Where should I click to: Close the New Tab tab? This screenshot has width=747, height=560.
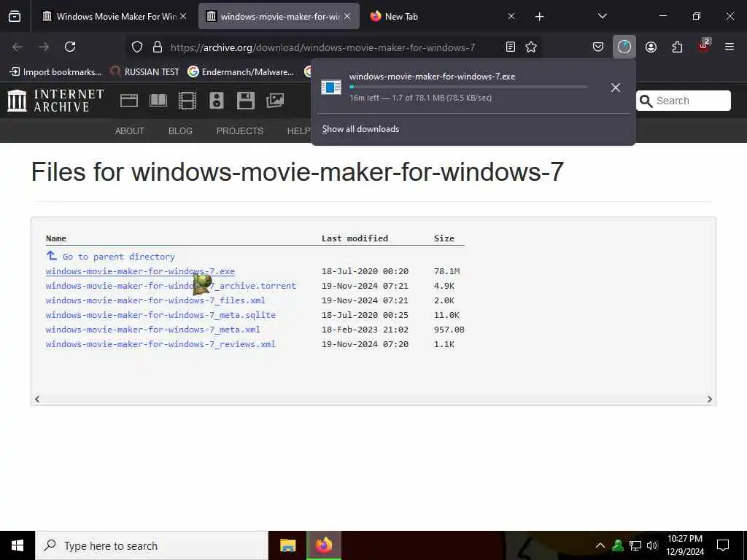511,16
